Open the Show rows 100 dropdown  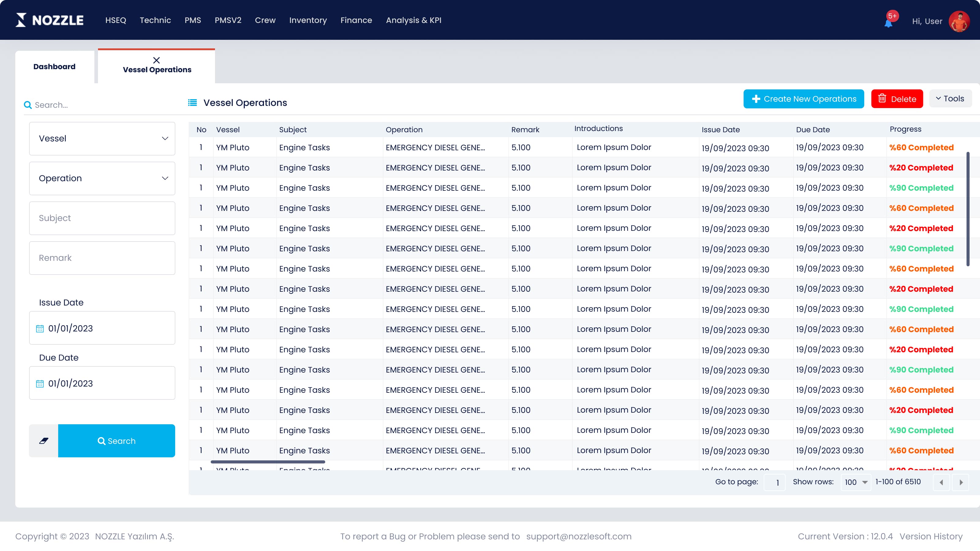tap(856, 482)
